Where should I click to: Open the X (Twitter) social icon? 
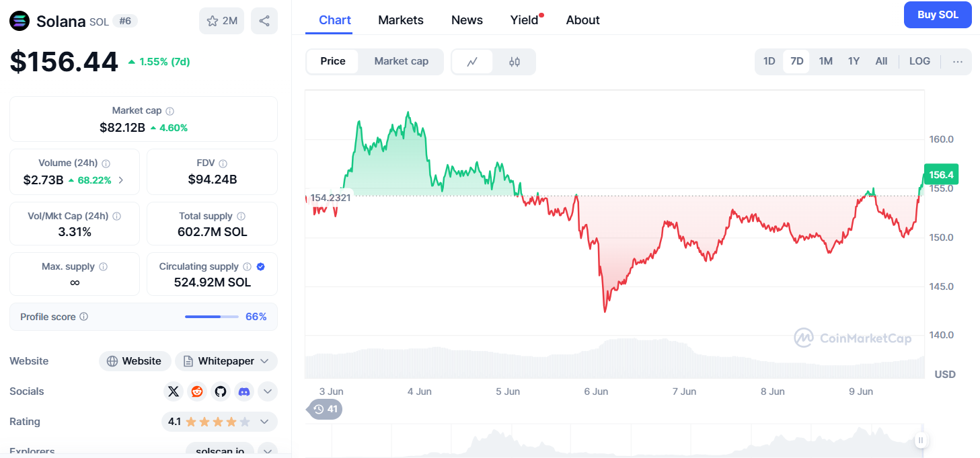tap(174, 391)
